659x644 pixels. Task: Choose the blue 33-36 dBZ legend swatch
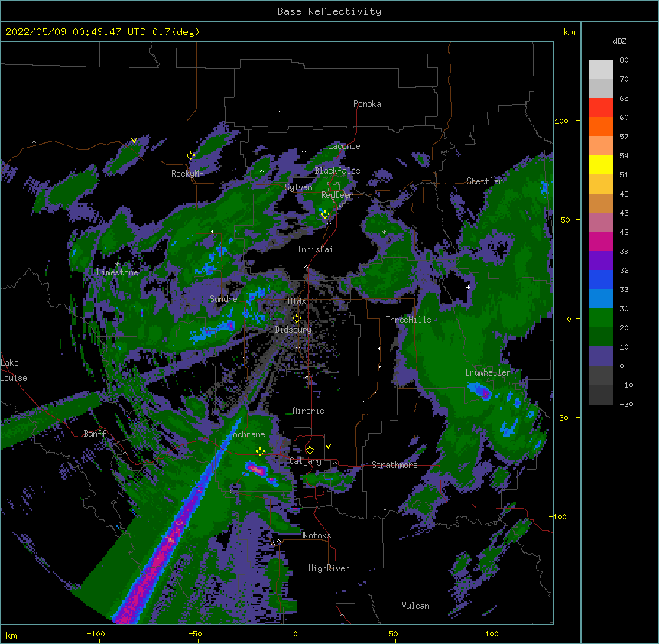601,280
